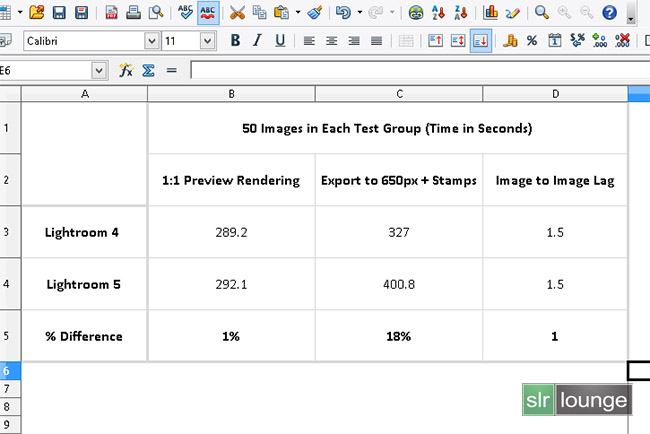
Task: Click the cell containing 400.8
Action: 399,284
